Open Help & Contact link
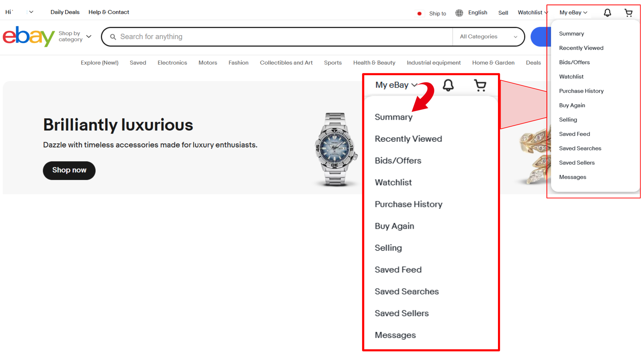The image size is (644, 357). point(109,12)
